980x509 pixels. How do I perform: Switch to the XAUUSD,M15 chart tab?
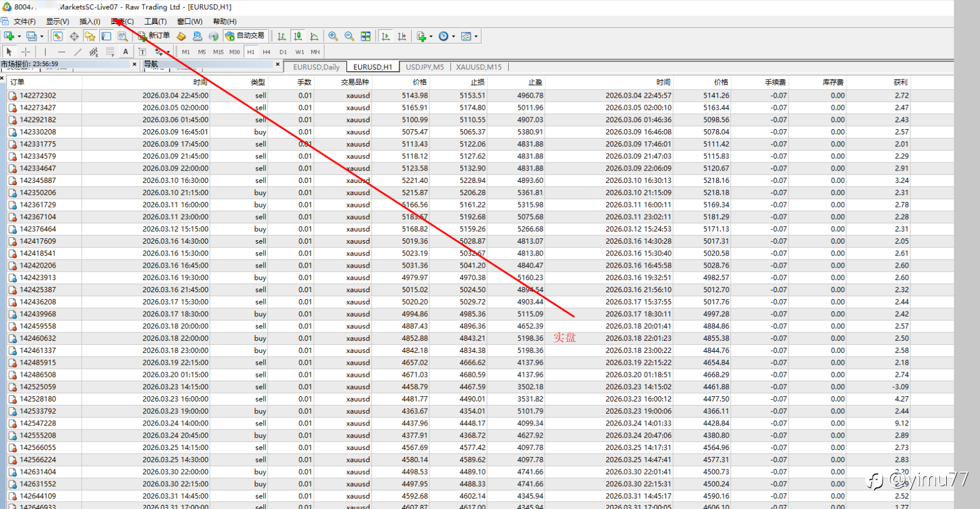478,67
